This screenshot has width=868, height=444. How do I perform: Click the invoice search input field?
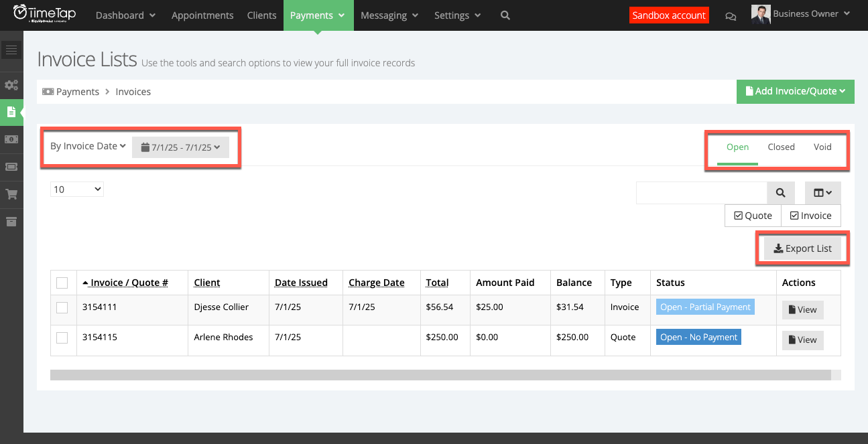(700, 192)
